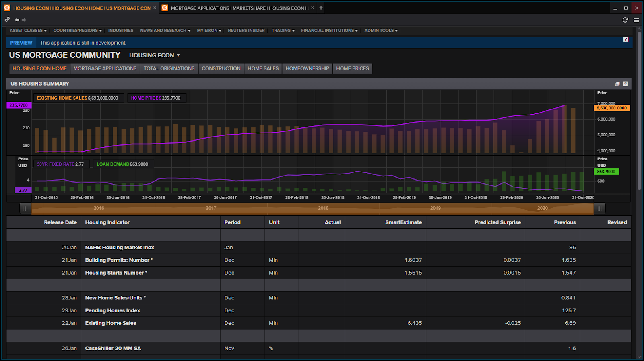Viewport: 644px width, 361px height.
Task: Select the Housing Econ Home tab
Action: pyautogui.click(x=39, y=68)
